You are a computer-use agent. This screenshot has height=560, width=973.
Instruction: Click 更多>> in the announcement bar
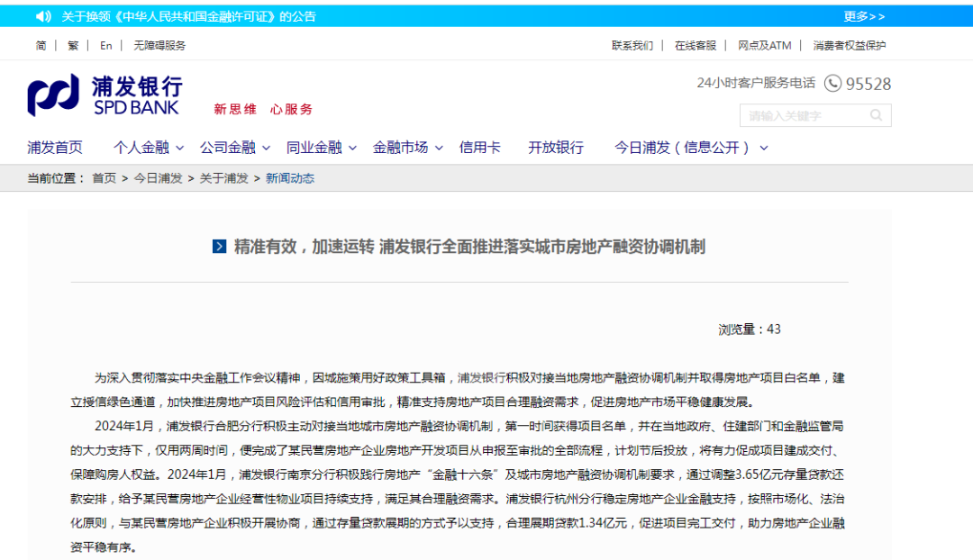pos(864,16)
